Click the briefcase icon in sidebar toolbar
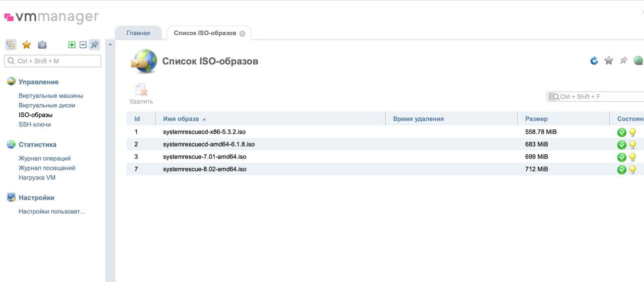The height and width of the screenshot is (282, 644). 42,45
